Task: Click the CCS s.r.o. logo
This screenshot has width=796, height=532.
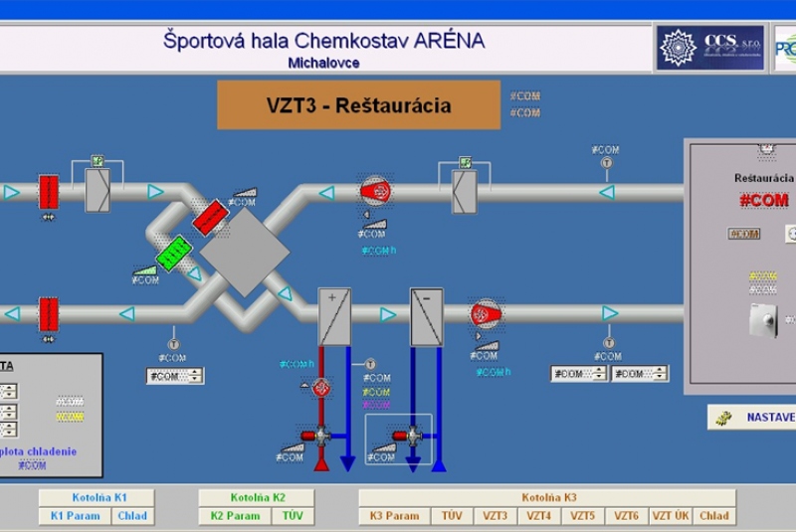Action: pos(710,48)
